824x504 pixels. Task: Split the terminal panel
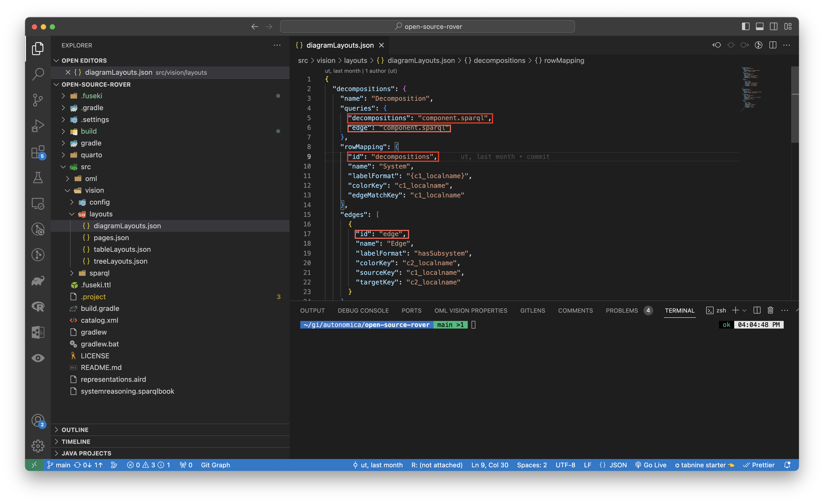pyautogui.click(x=757, y=310)
